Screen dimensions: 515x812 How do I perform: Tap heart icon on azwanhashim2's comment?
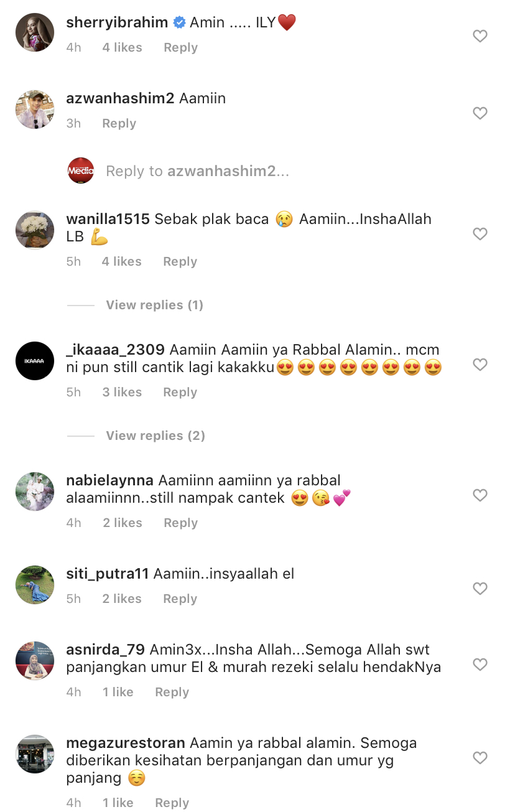(x=480, y=113)
